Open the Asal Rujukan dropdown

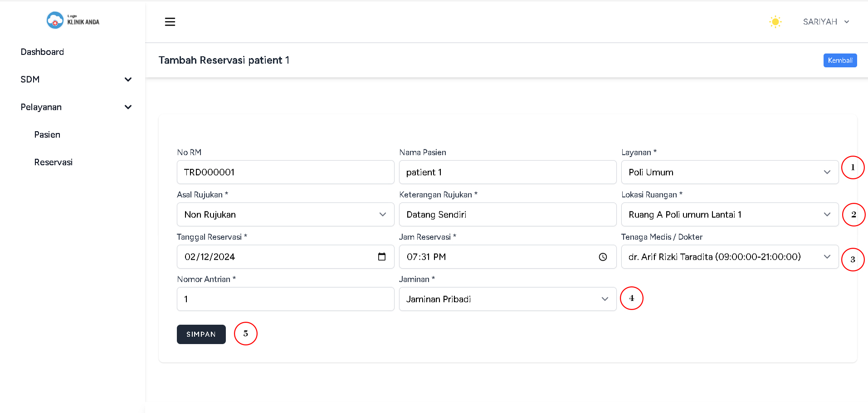285,215
